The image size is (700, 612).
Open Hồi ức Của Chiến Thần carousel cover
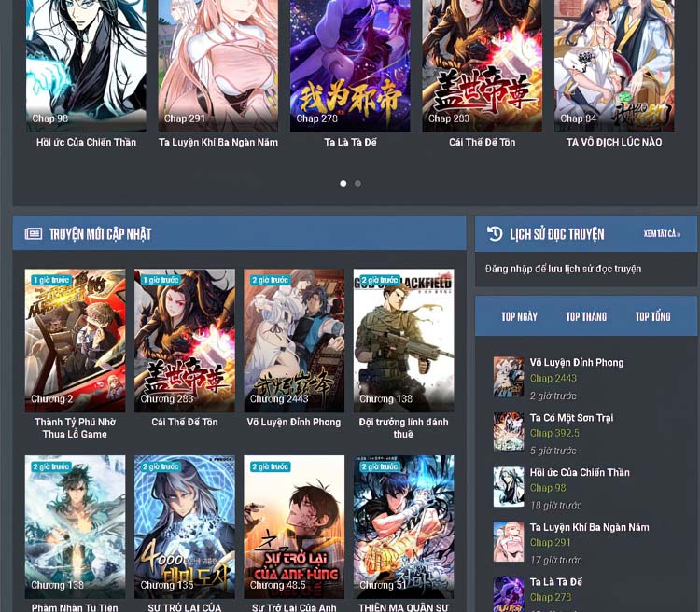(x=86, y=66)
